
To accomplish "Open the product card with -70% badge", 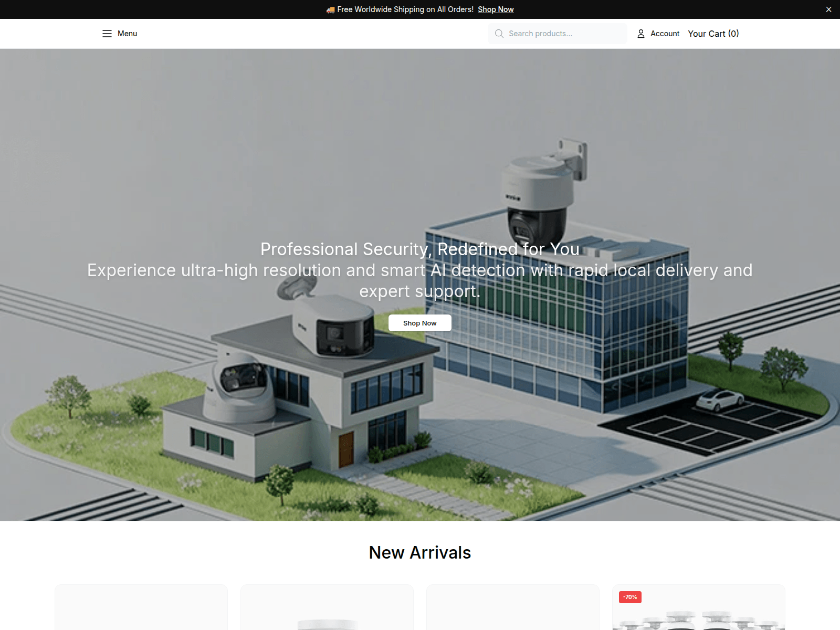I will [x=699, y=607].
